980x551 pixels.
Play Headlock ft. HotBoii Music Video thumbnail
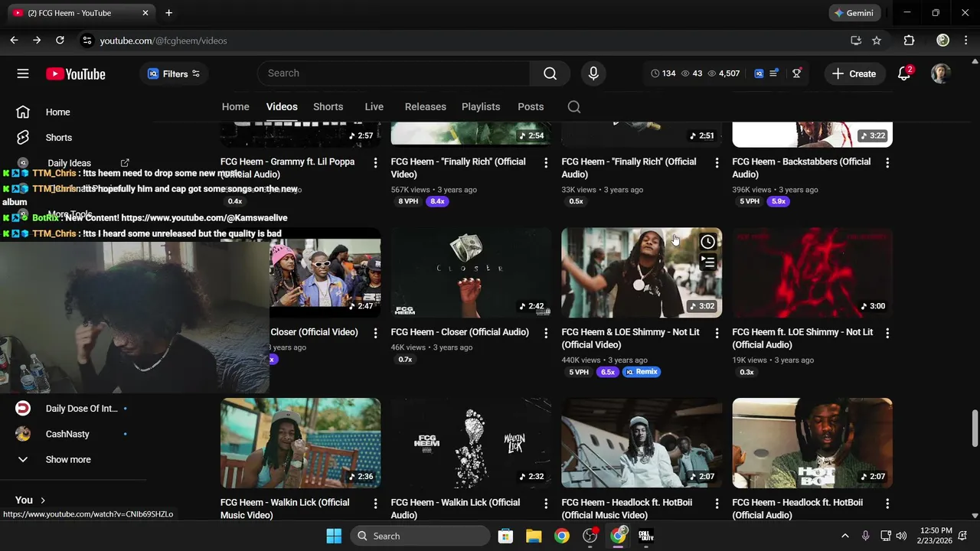642,443
